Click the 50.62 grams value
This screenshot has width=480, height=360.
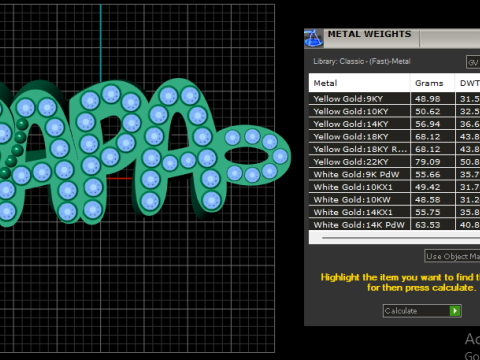tap(428, 111)
